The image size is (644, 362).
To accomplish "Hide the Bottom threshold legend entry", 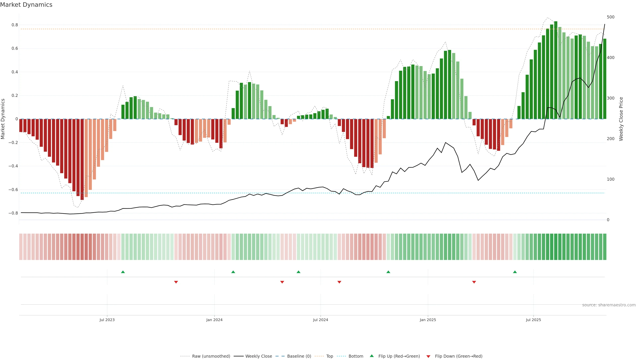I will click(x=356, y=356).
